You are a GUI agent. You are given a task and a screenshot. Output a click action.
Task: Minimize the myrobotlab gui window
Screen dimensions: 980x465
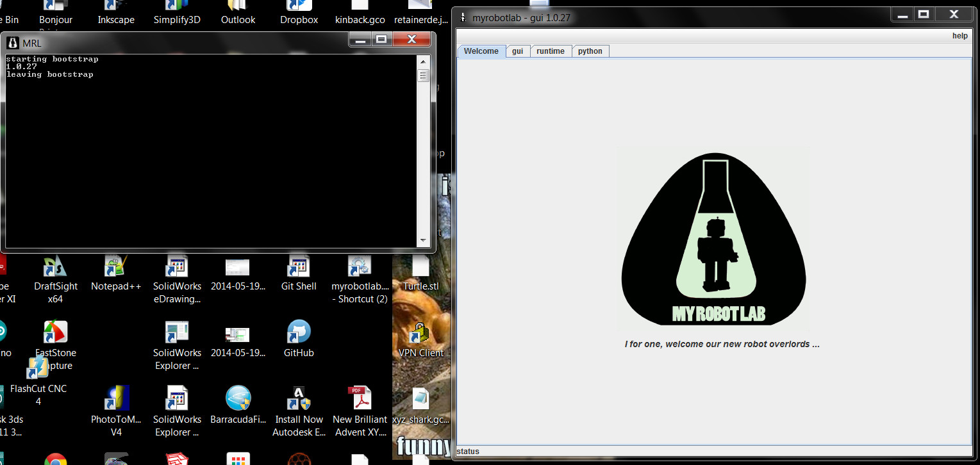point(902,14)
